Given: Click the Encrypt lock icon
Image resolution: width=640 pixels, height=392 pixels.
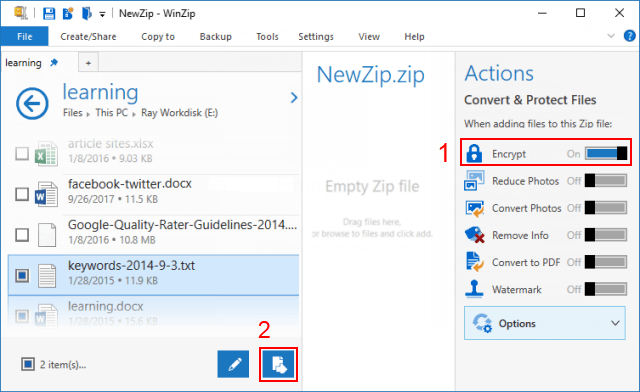Looking at the screenshot, I should coord(474,154).
